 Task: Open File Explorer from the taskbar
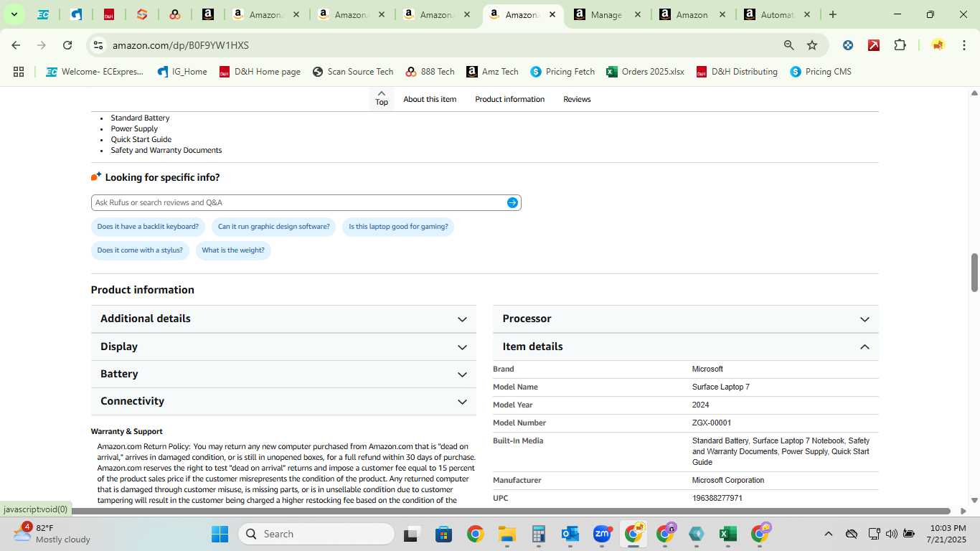pyautogui.click(x=507, y=534)
